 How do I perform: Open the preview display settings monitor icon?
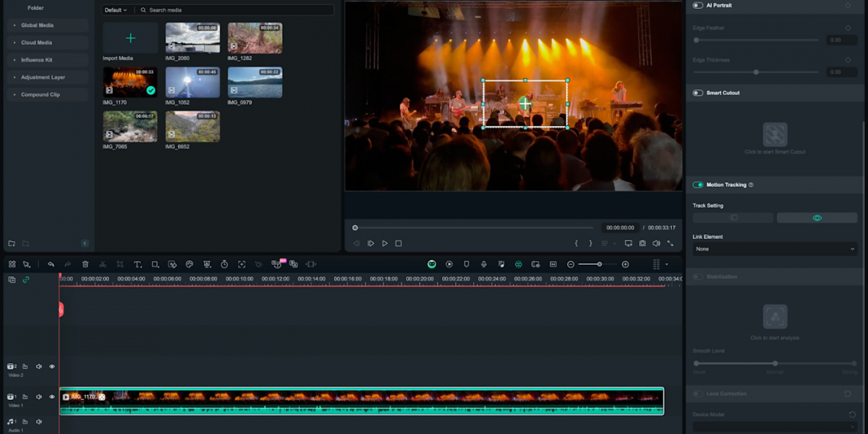click(x=629, y=244)
